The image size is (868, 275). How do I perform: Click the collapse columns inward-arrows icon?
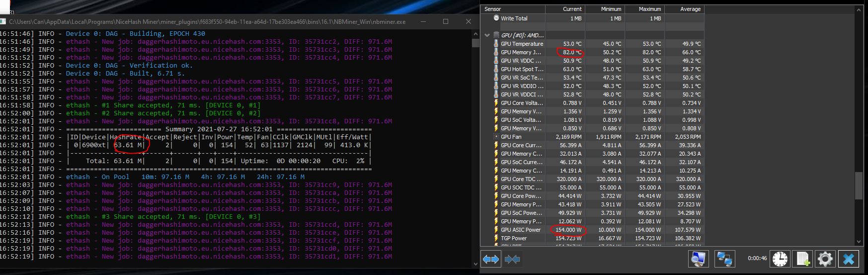click(x=512, y=259)
